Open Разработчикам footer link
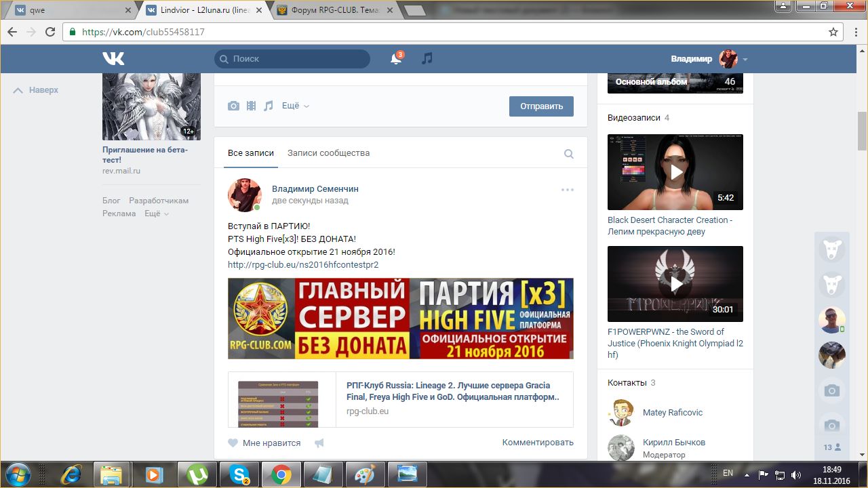Viewport: 868px width, 488px height. click(159, 201)
